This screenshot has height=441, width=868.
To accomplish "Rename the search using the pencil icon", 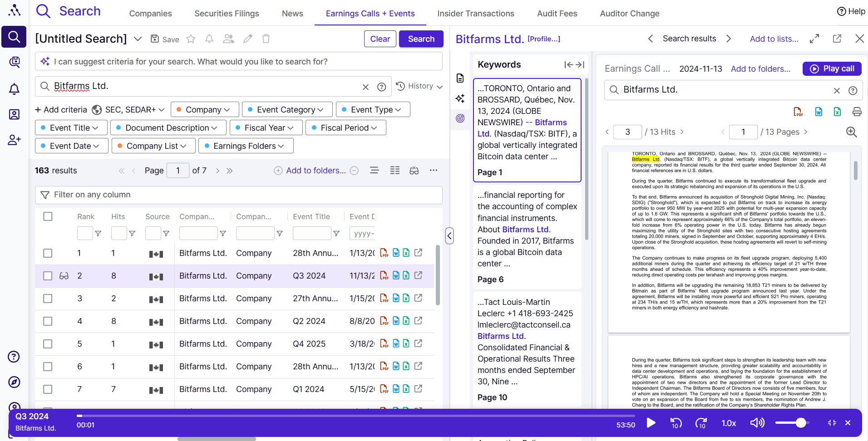I will (x=248, y=39).
